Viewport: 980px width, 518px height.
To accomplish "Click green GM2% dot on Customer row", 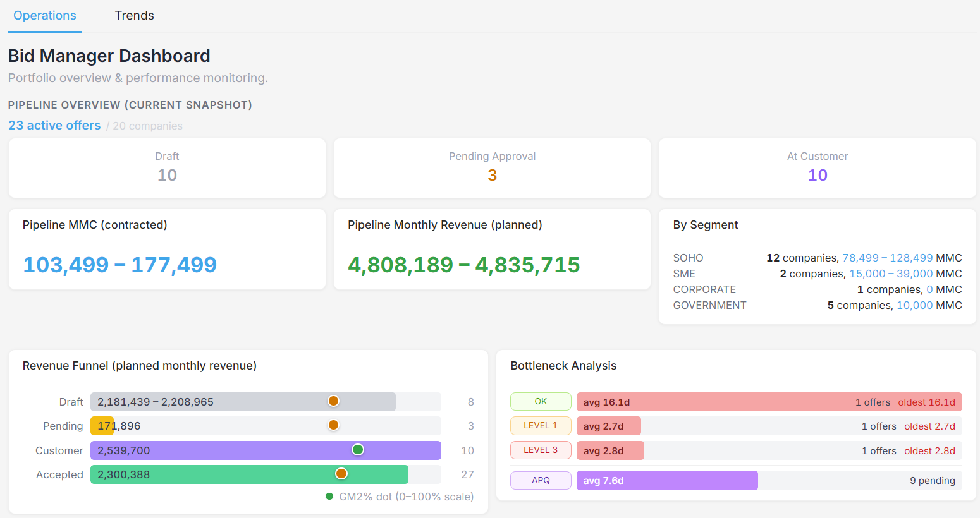I will click(x=358, y=450).
